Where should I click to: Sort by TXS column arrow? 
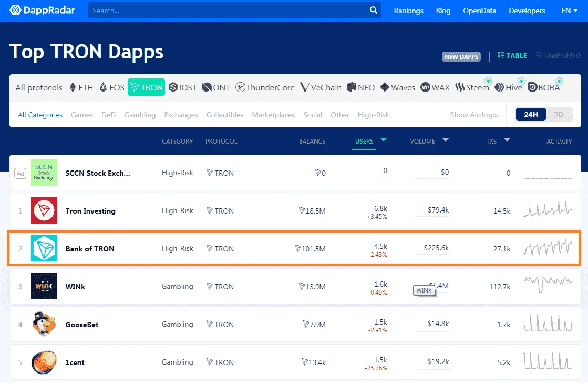tap(507, 140)
